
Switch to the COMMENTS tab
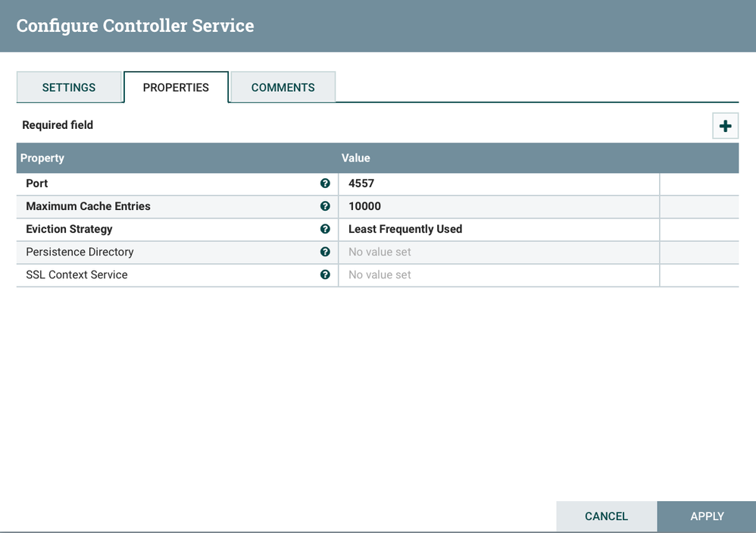[283, 87]
